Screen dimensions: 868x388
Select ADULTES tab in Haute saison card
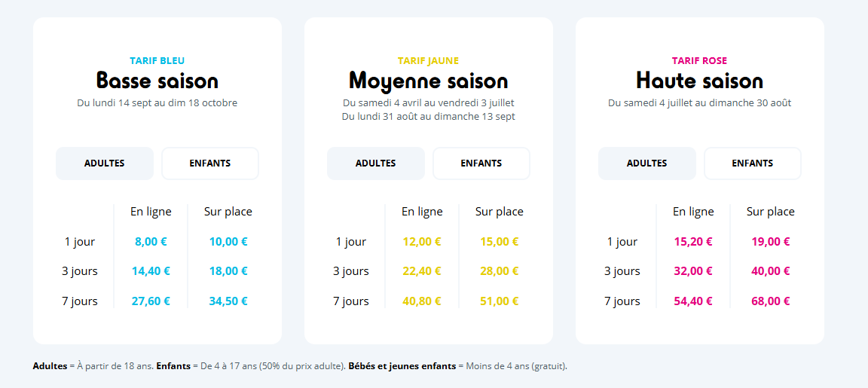pyautogui.click(x=647, y=163)
